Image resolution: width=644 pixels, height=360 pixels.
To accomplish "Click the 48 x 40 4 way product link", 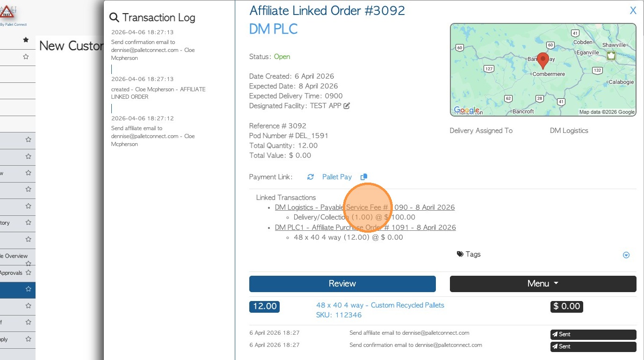I will pyautogui.click(x=380, y=305).
